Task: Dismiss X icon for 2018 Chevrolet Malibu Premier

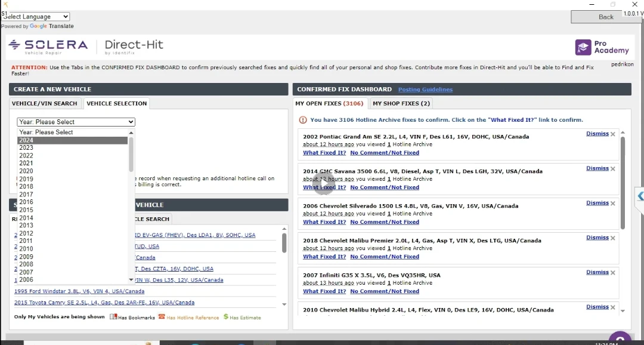Action: (613, 238)
